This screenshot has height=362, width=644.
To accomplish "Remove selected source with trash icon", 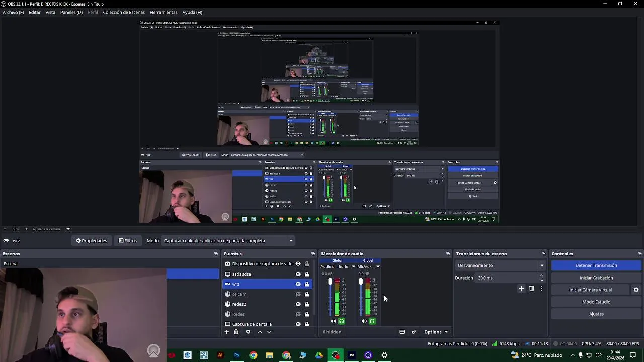I will 236,332.
